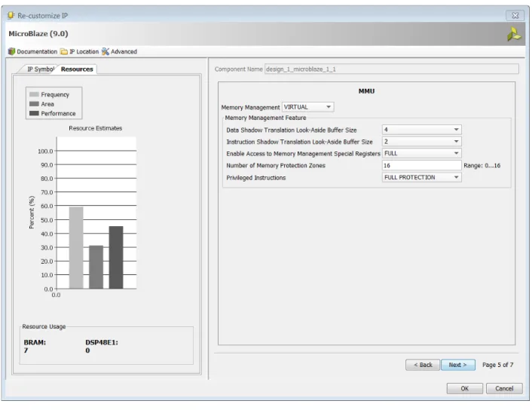Click the Cancel button
This screenshot has width=532, height=410.
(504, 388)
